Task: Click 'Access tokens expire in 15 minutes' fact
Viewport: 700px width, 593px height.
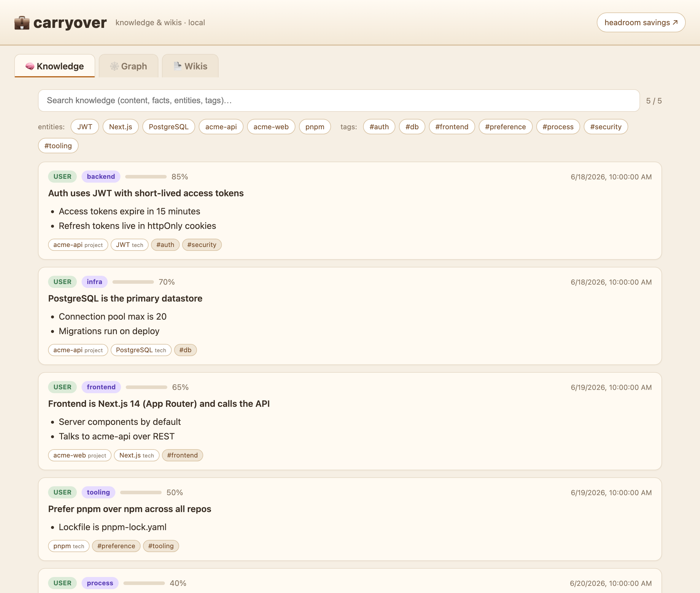Action: pyautogui.click(x=129, y=211)
